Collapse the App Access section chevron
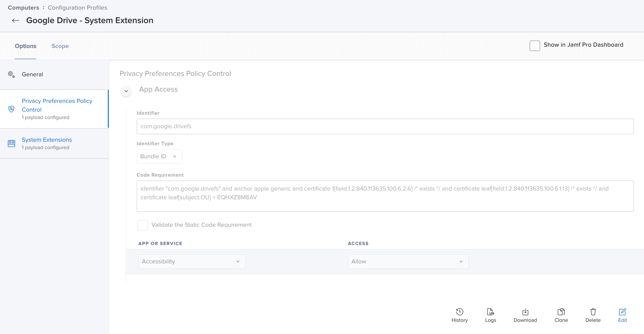Viewport: 644px width, 334px height. (x=126, y=91)
